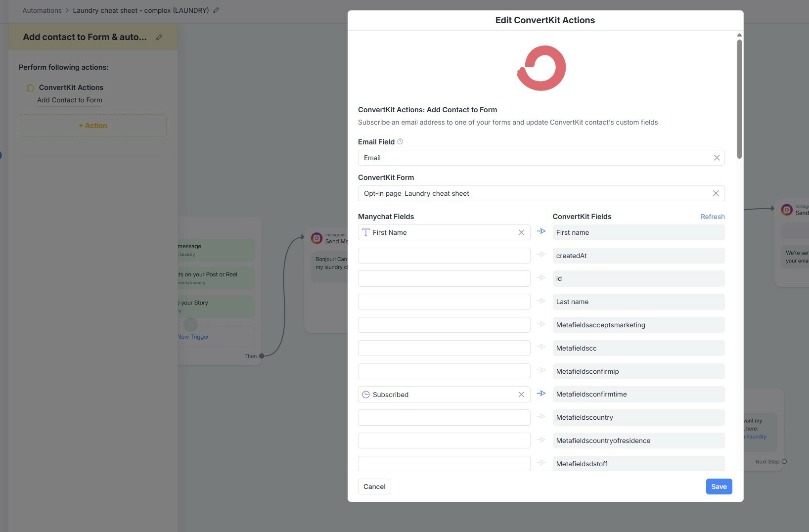Open the Email Field dropdown
Screen dimensions: 809x532
[x=541, y=158]
